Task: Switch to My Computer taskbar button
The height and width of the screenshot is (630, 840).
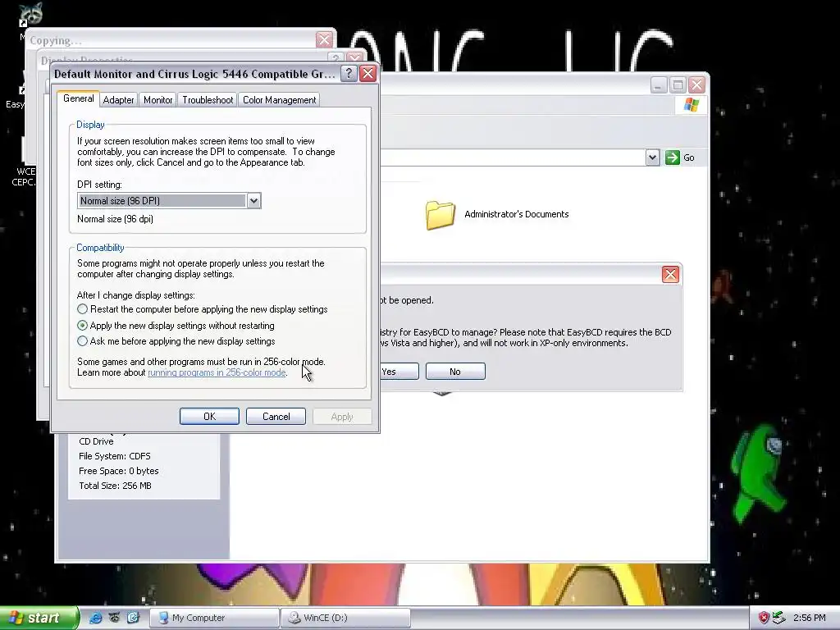Action: (x=214, y=618)
